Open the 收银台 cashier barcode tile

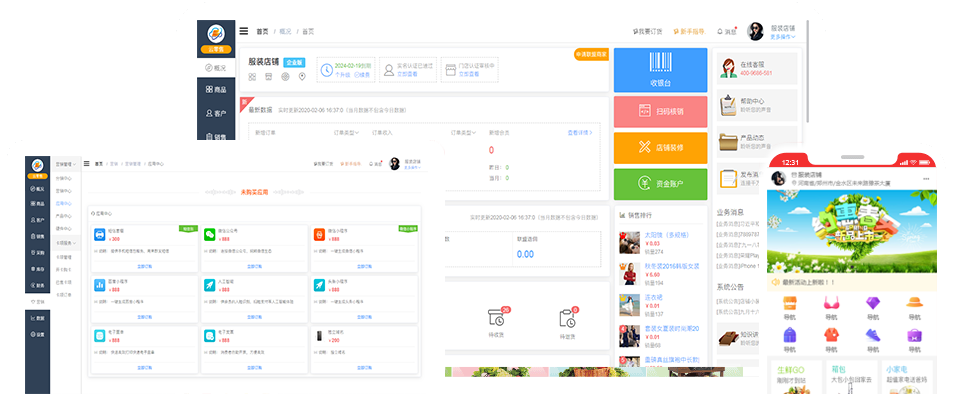tap(660, 70)
